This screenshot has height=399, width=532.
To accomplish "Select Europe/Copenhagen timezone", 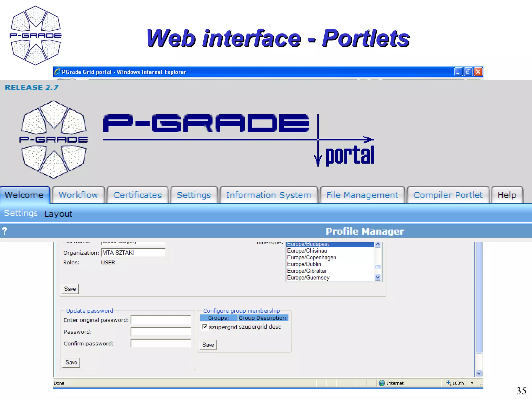I will pos(330,257).
